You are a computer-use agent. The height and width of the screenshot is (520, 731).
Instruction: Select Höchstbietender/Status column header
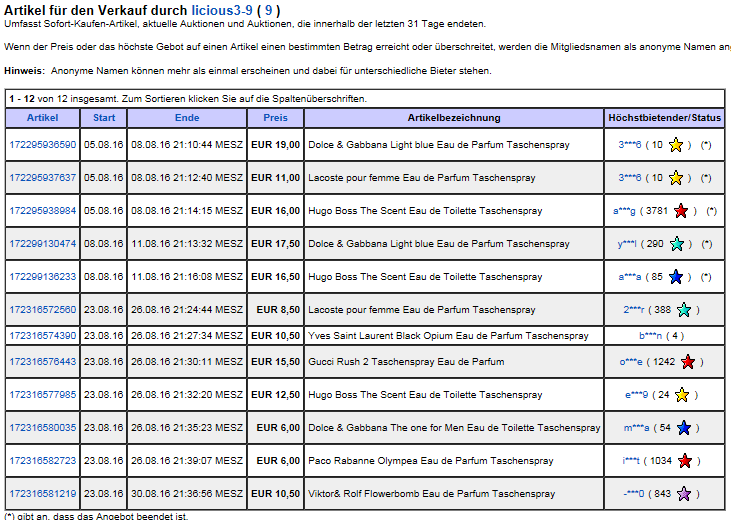click(665, 118)
